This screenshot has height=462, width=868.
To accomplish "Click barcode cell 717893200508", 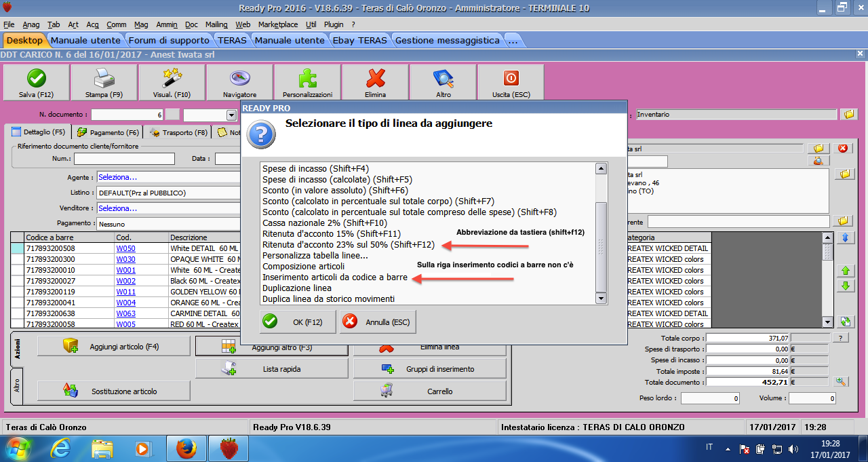I will (x=69, y=248).
